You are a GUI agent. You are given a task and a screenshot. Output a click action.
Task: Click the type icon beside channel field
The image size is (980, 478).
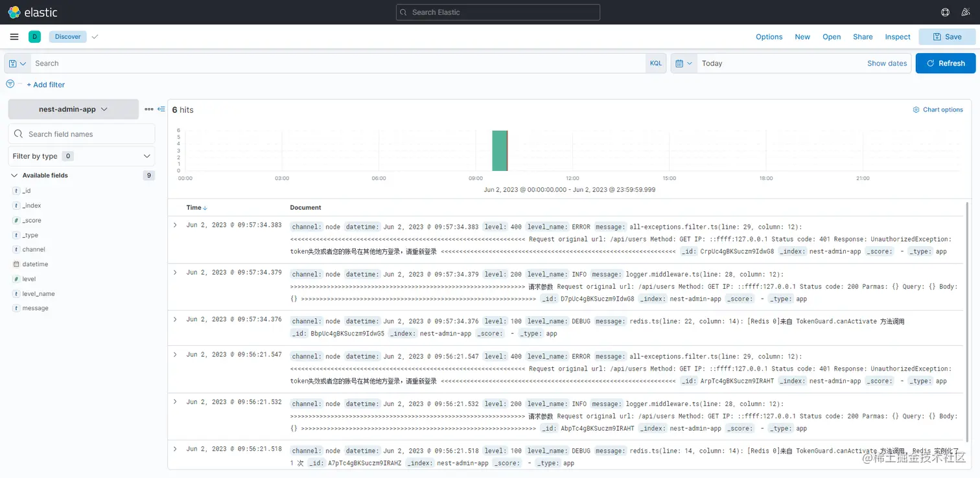coord(16,250)
